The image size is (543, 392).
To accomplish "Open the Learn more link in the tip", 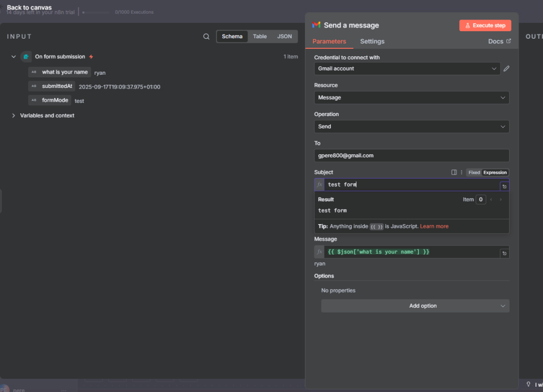I will (x=434, y=226).
